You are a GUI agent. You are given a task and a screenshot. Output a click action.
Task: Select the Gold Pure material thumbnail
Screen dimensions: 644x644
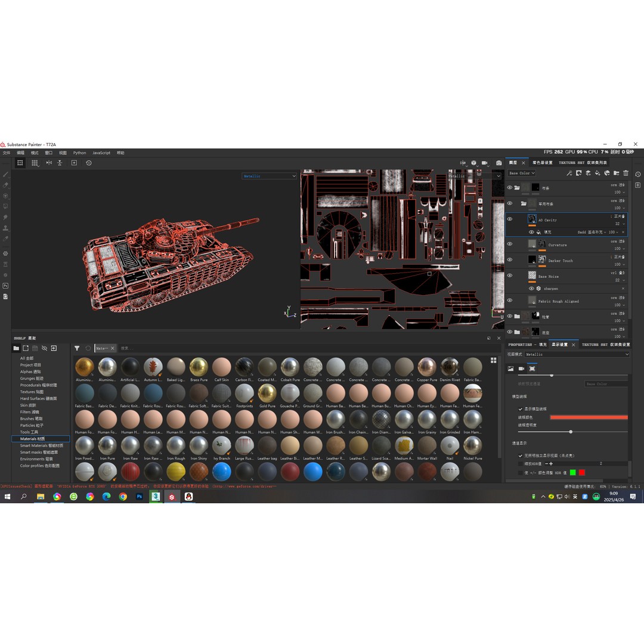pyautogui.click(x=267, y=394)
